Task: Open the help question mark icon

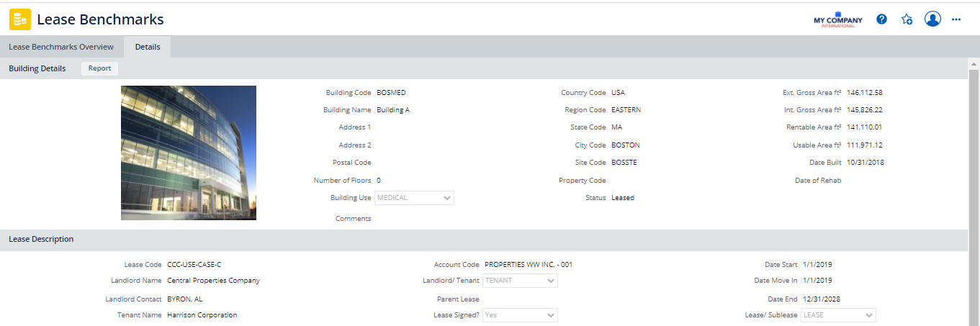Action: 881,19
